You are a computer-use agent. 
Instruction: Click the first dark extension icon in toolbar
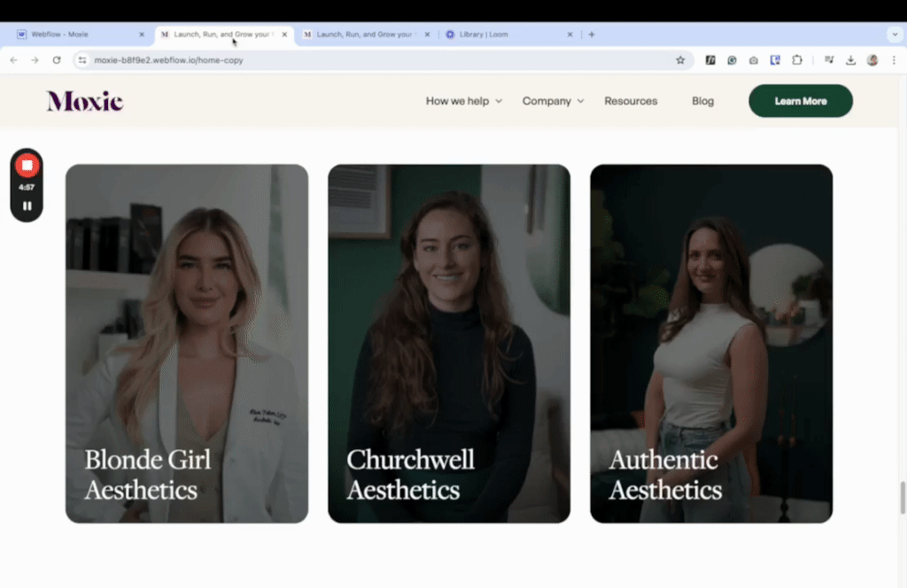point(710,60)
